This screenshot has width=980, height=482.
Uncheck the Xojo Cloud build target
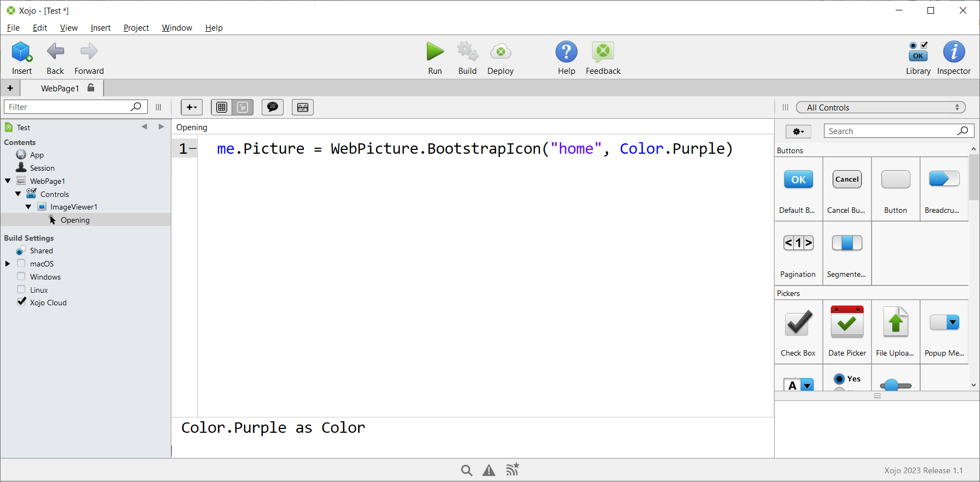pos(21,302)
